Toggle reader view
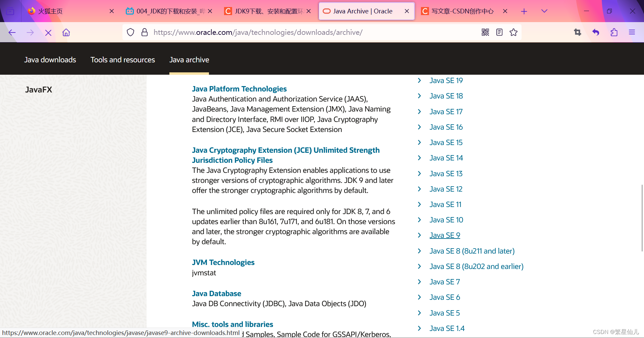Screen dimensions: 644x338 (x=499, y=32)
